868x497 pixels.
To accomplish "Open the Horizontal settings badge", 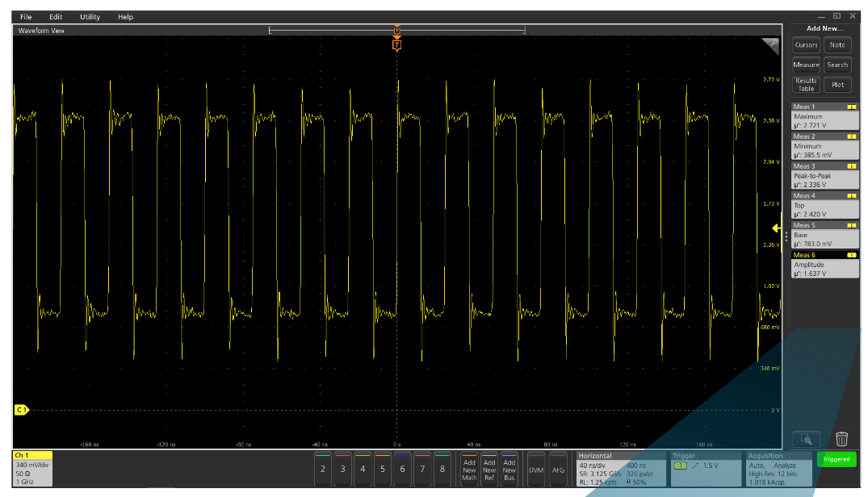I will coord(620,469).
